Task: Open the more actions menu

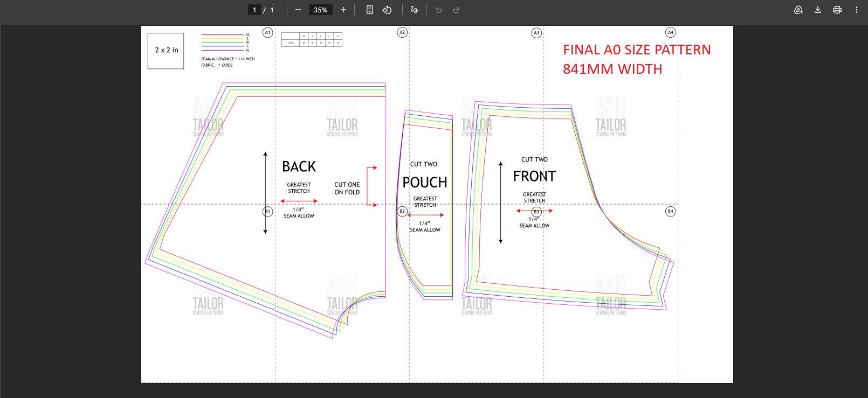Action: pyautogui.click(x=857, y=10)
